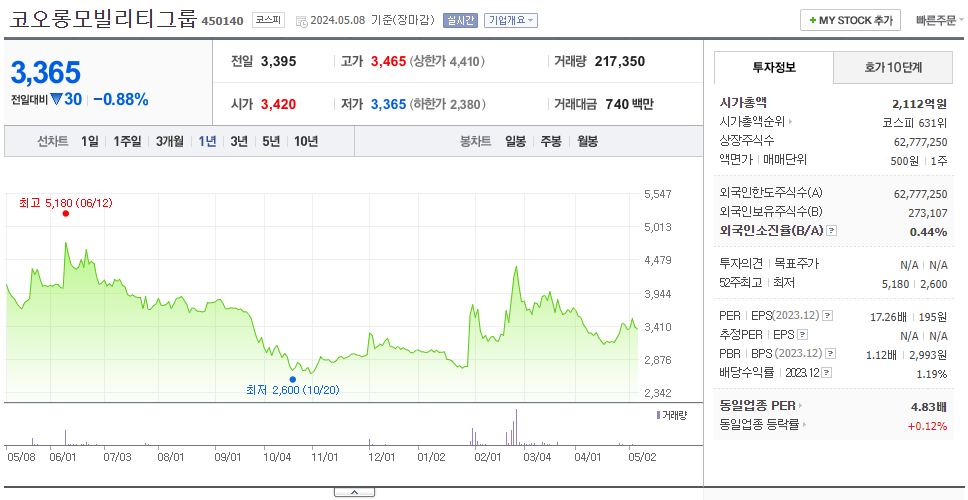The width and height of the screenshot is (968, 500).
Task: Click stock code 450140
Action: 222,22
